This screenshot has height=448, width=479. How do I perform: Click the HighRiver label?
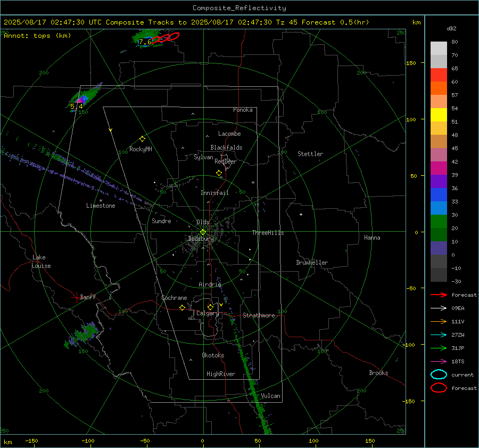220,374
